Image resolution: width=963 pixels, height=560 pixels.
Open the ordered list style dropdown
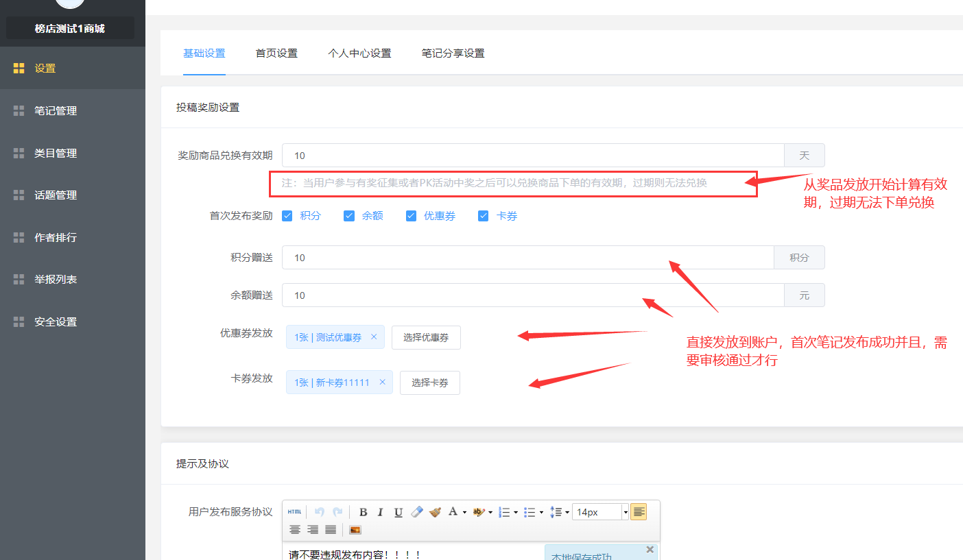(x=516, y=513)
